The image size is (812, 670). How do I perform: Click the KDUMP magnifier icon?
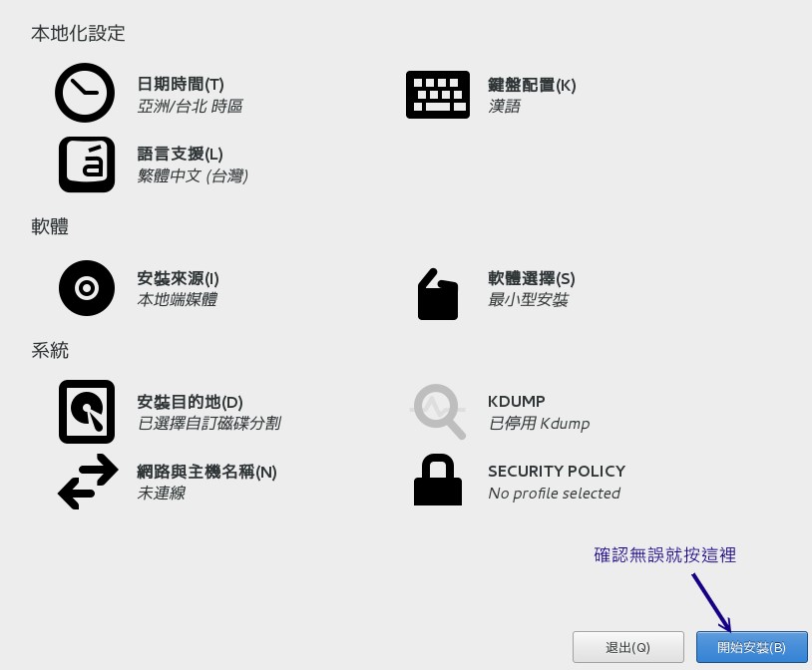click(x=439, y=411)
